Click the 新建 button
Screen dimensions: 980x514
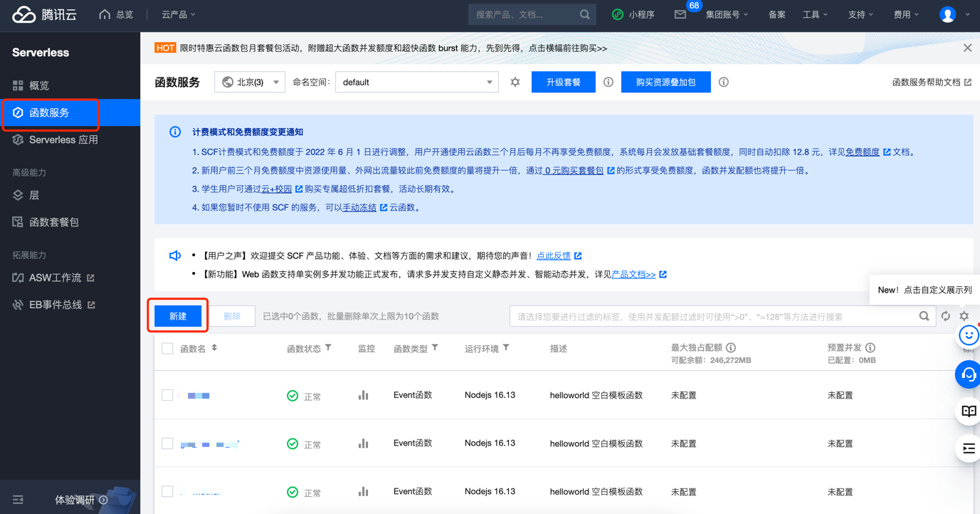pos(178,316)
